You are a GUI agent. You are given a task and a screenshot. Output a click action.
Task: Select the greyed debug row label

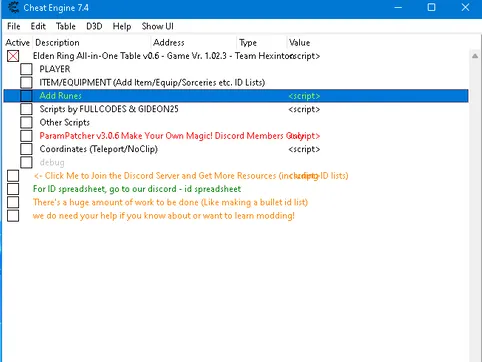coord(52,162)
